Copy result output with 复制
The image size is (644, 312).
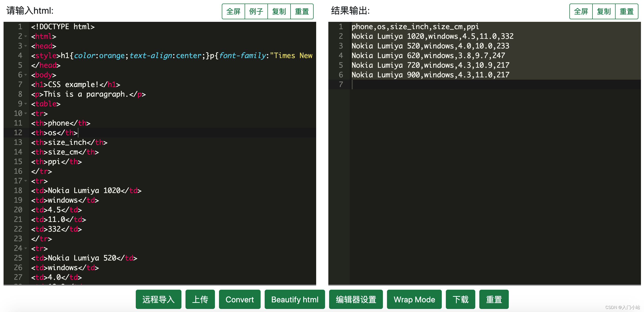604,11
